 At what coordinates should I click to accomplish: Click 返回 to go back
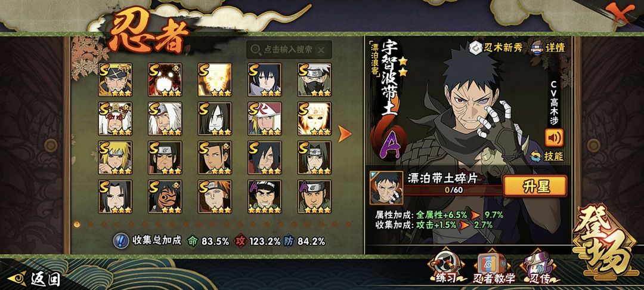tap(35, 279)
